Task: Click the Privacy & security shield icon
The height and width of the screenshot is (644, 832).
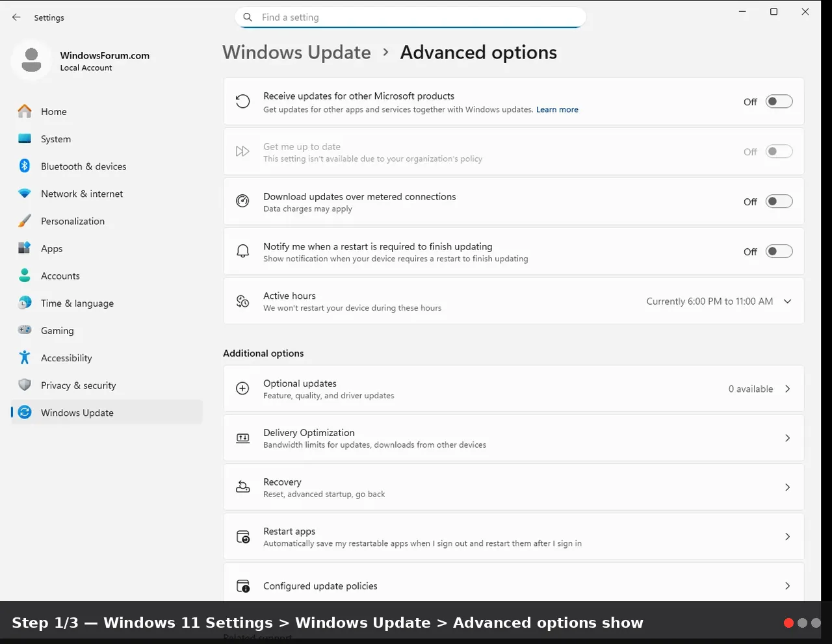Action: click(x=25, y=385)
